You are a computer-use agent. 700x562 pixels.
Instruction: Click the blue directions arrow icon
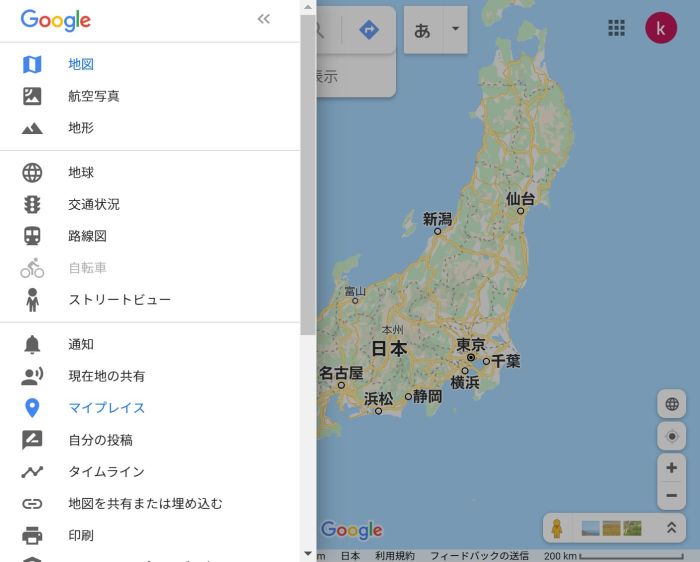[369, 30]
